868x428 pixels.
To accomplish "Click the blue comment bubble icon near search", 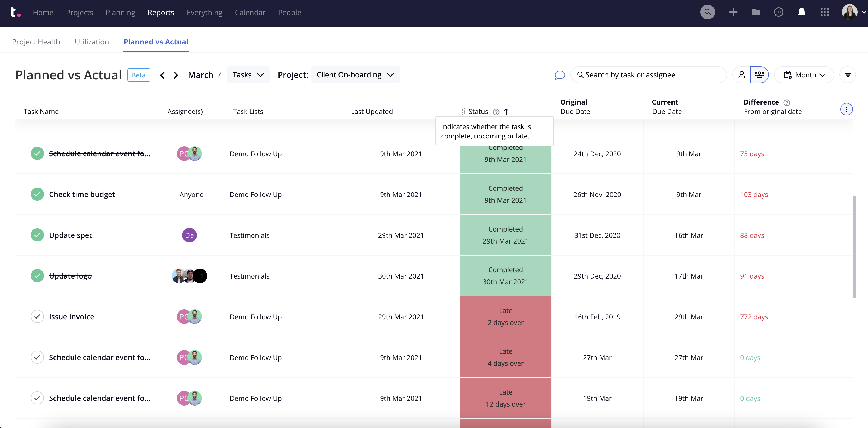I will click(x=559, y=75).
